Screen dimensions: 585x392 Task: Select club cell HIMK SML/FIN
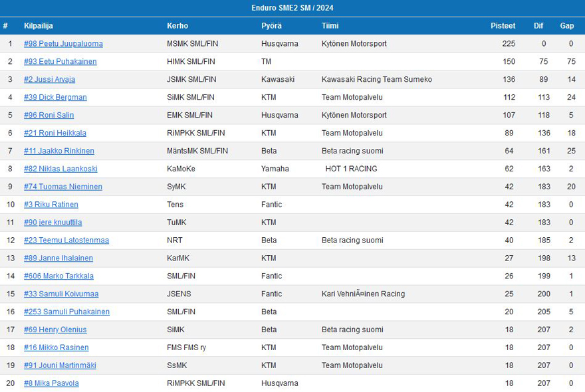point(191,62)
